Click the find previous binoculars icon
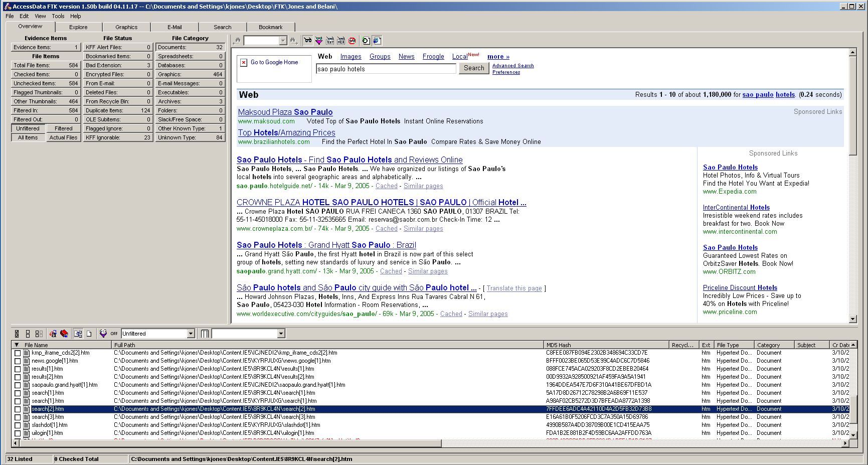The image size is (868, 465). tap(237, 41)
